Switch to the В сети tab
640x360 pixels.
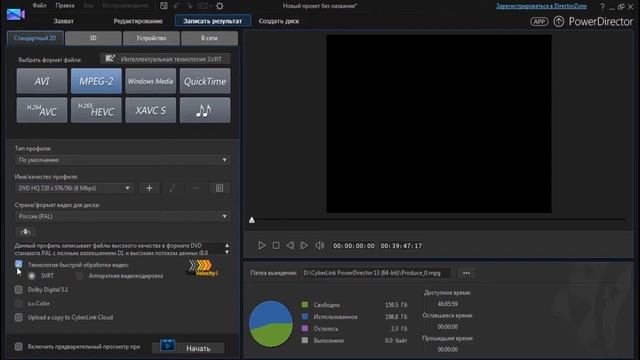[x=209, y=38]
